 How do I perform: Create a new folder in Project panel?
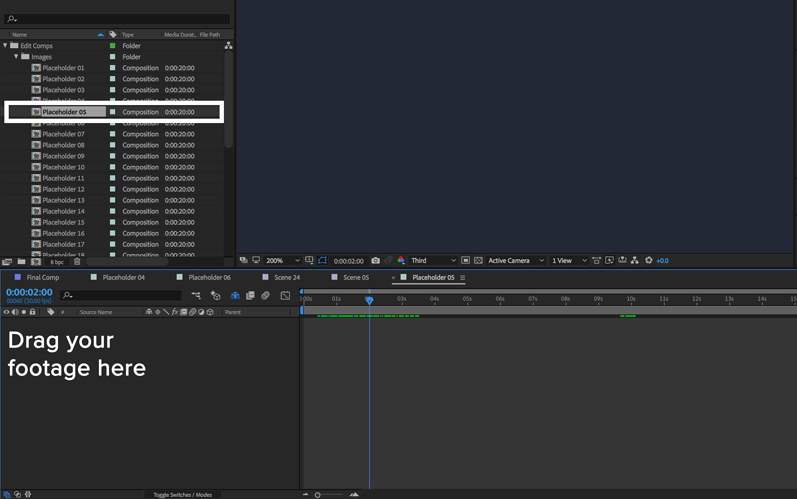(x=22, y=262)
